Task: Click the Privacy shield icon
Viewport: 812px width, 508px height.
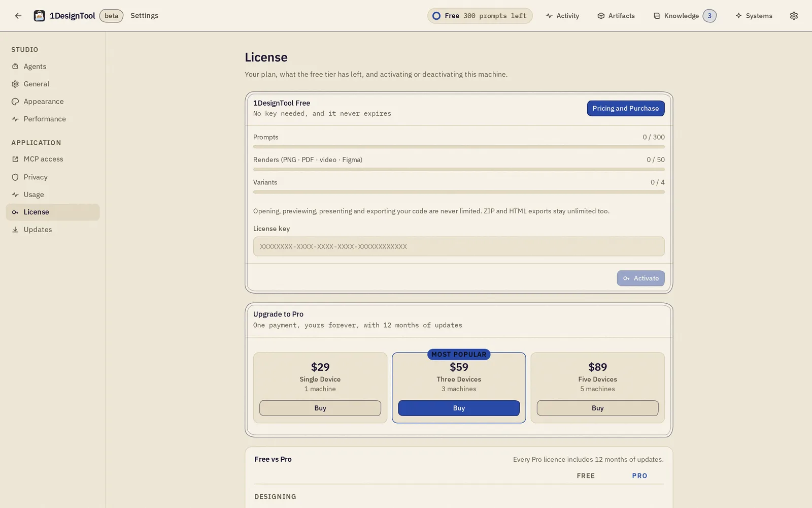Action: tap(15, 177)
